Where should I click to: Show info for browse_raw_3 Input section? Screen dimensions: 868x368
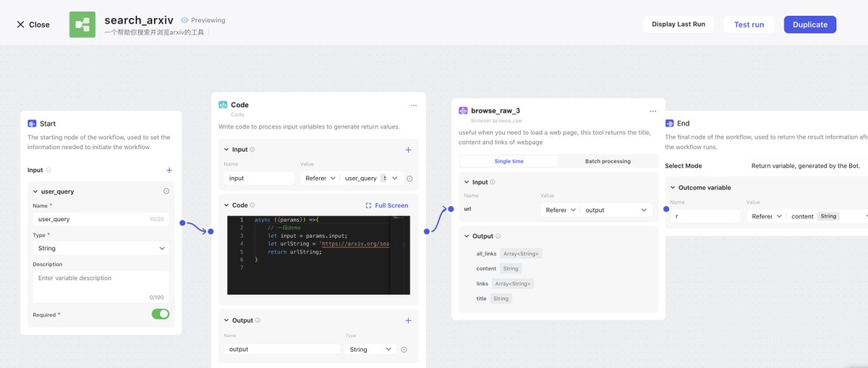(493, 182)
